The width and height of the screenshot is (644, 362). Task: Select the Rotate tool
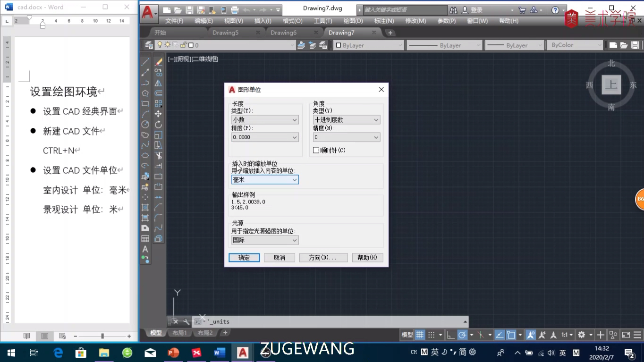pos(159,124)
